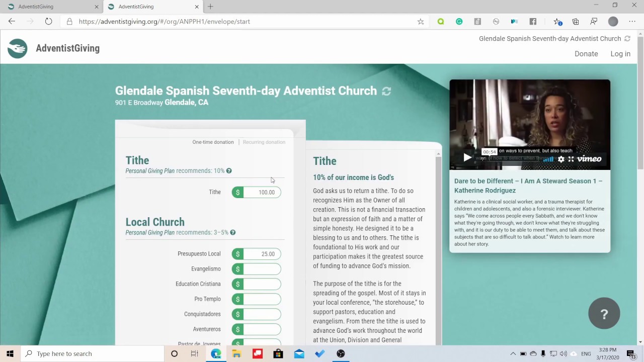Click the Donate link in the header
The image size is (644, 362).
(586, 54)
